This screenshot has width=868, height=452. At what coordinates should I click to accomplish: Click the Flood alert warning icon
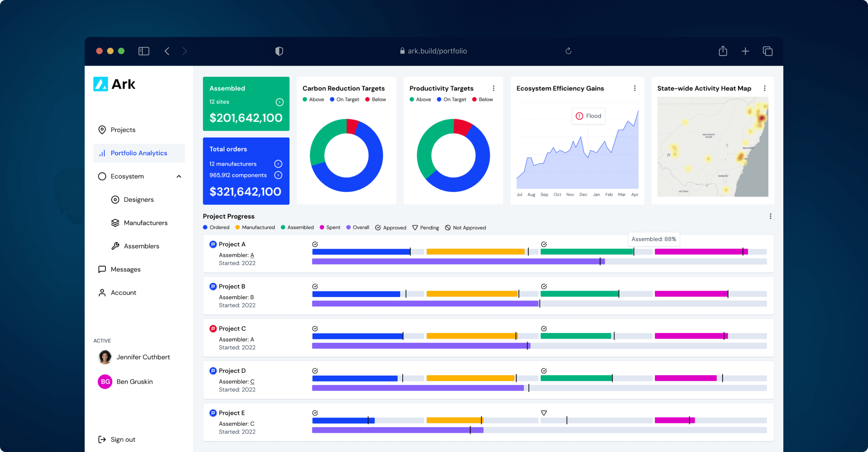[579, 116]
